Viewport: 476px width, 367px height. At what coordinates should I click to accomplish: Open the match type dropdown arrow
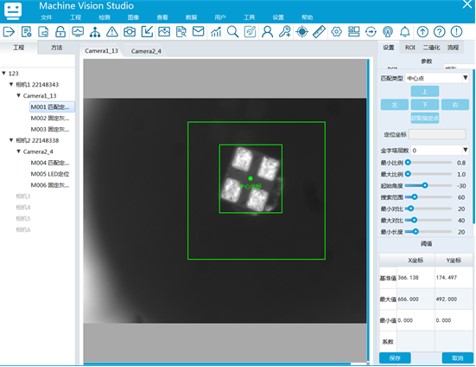pos(465,78)
